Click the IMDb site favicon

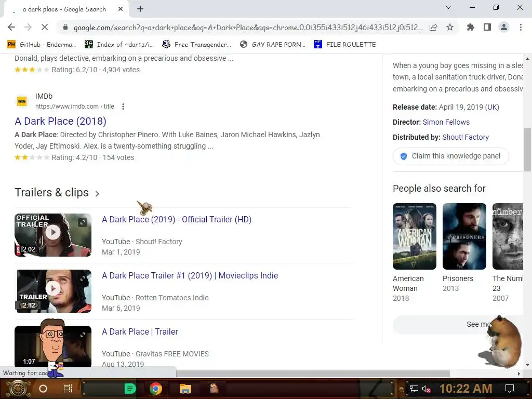[x=22, y=101]
